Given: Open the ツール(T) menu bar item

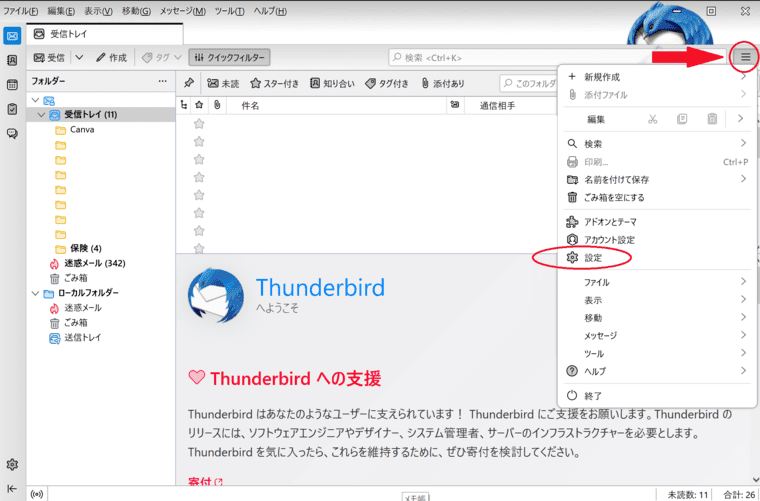Looking at the screenshot, I should point(229,11).
